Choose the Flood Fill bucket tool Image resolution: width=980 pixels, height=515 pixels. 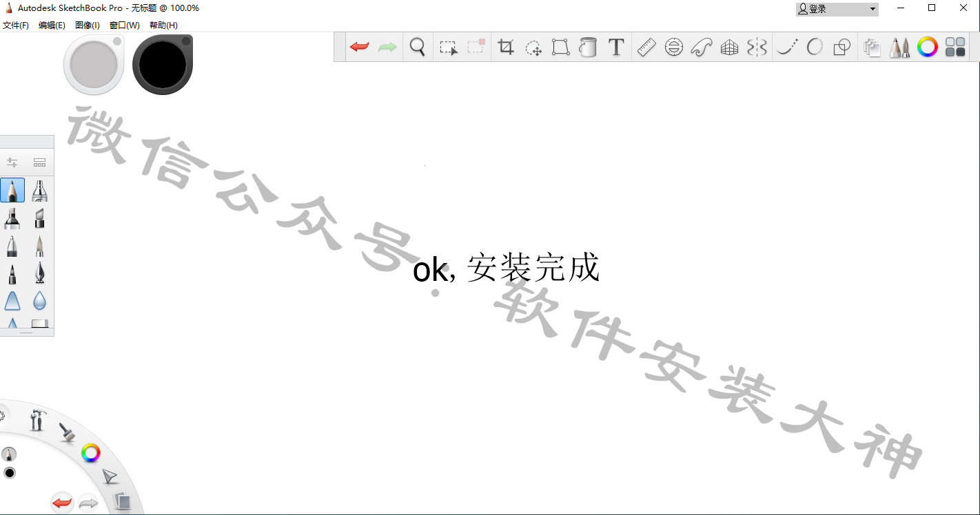[x=588, y=47]
